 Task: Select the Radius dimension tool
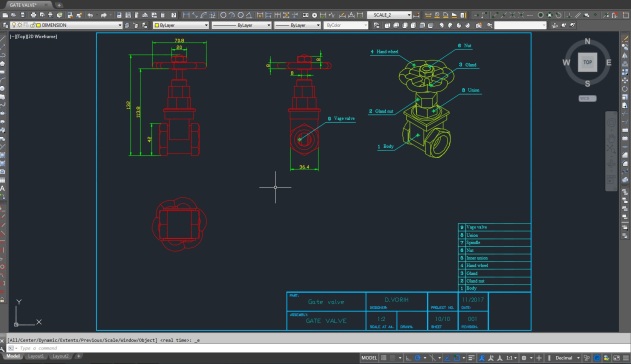(x=223, y=15)
